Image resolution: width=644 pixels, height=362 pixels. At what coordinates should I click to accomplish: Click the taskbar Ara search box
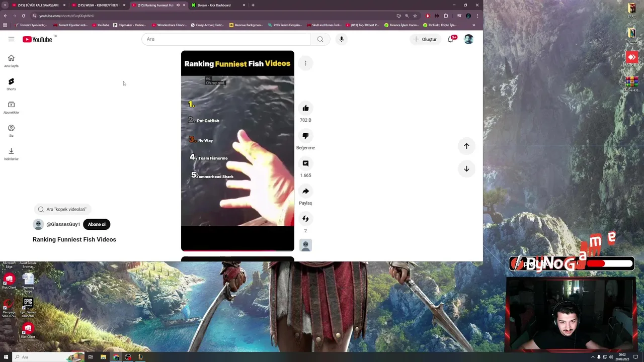pos(48,357)
